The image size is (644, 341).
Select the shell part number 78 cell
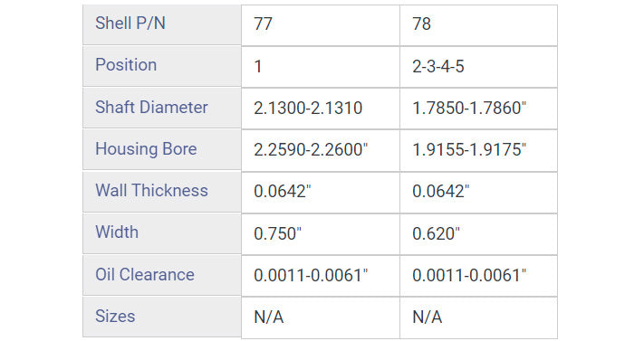click(478, 25)
